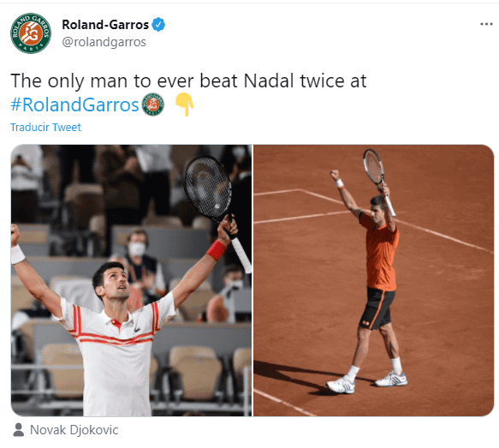Image resolution: width=499 pixels, height=448 pixels.
Task: Click the red wristband in left photo
Action: coord(217,250)
